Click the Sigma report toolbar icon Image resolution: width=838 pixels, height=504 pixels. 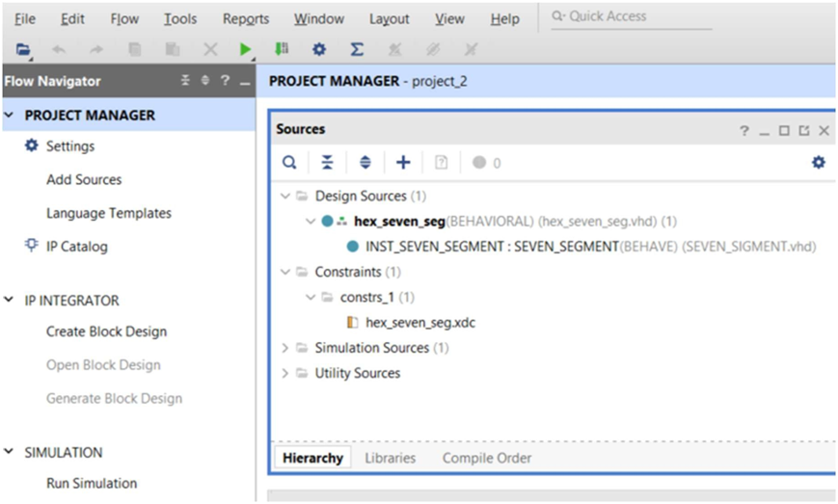(356, 49)
